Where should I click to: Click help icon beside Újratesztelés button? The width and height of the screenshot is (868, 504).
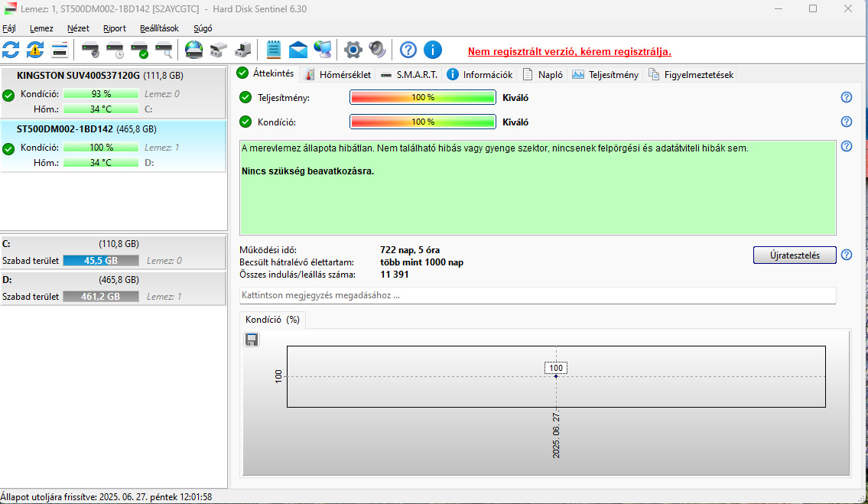[847, 255]
